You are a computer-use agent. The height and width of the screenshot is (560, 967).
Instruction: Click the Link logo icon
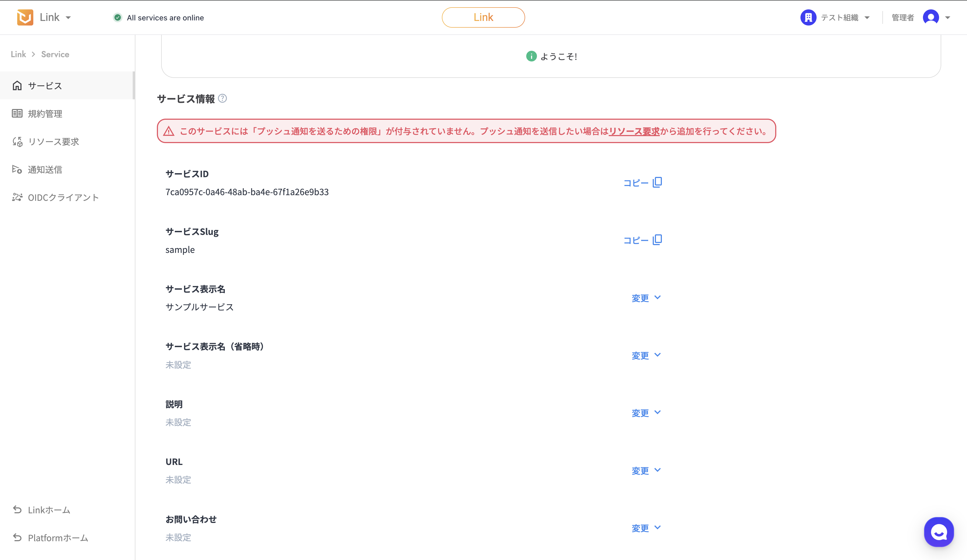tap(25, 17)
